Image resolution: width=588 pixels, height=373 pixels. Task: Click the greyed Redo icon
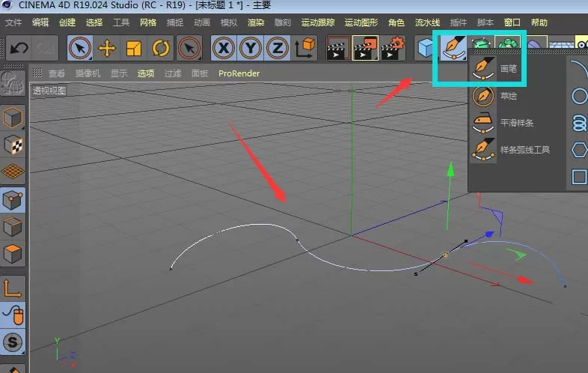[x=46, y=48]
